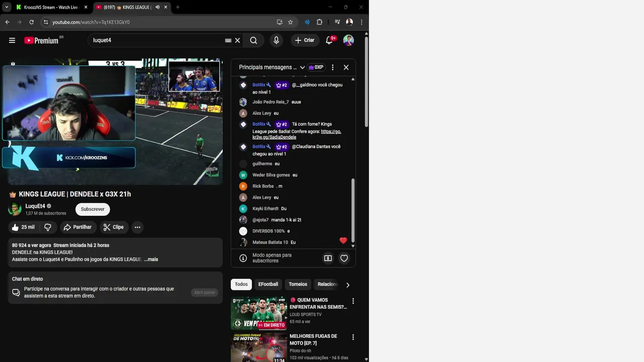Select the Torneios filter chip
This screenshot has width=644, height=362.
(x=298, y=285)
